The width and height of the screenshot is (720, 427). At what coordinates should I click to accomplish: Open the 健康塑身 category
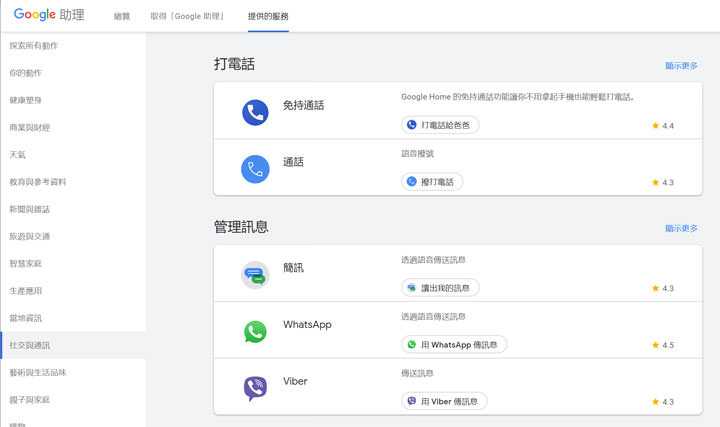click(x=25, y=100)
